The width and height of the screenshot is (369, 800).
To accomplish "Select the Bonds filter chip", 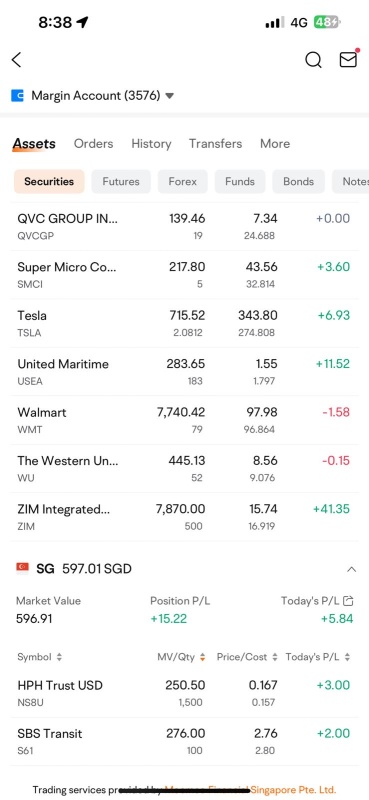I will [299, 182].
